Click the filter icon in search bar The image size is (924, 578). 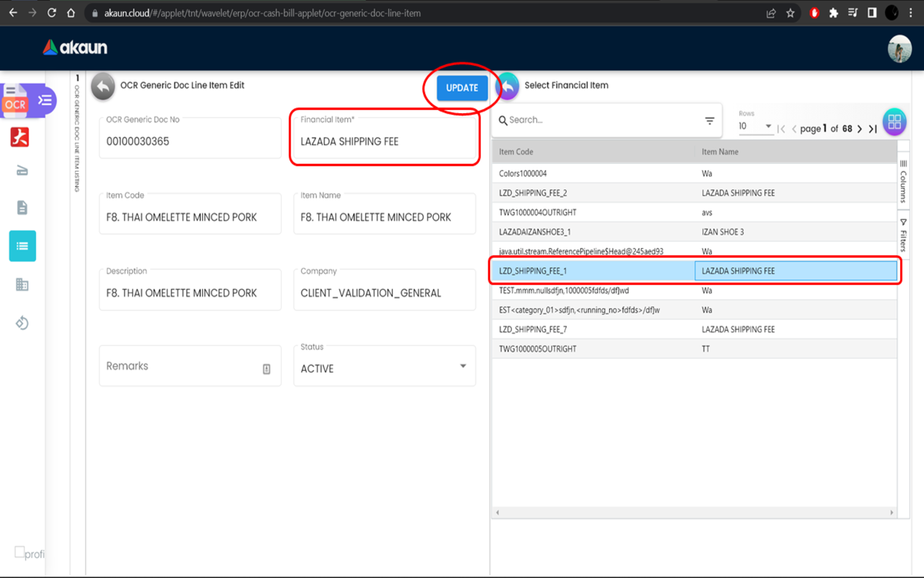tap(709, 121)
